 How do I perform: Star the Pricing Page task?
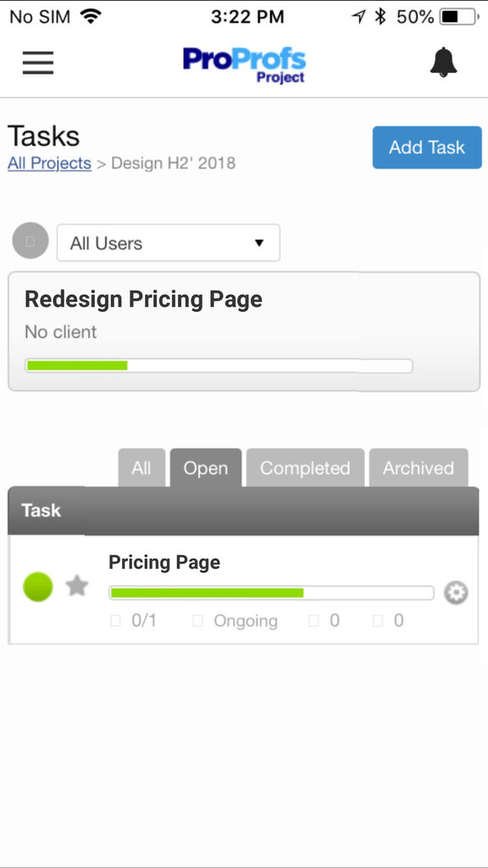coord(77,586)
